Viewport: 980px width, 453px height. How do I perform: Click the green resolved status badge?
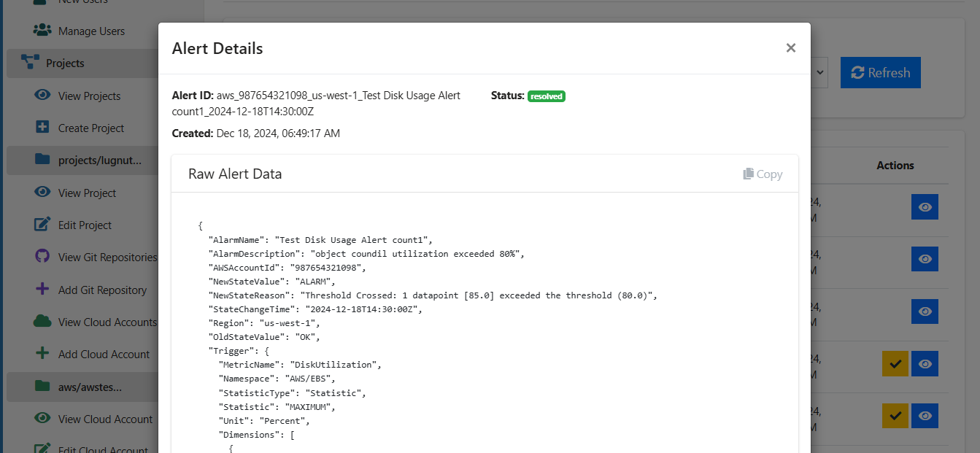(547, 96)
